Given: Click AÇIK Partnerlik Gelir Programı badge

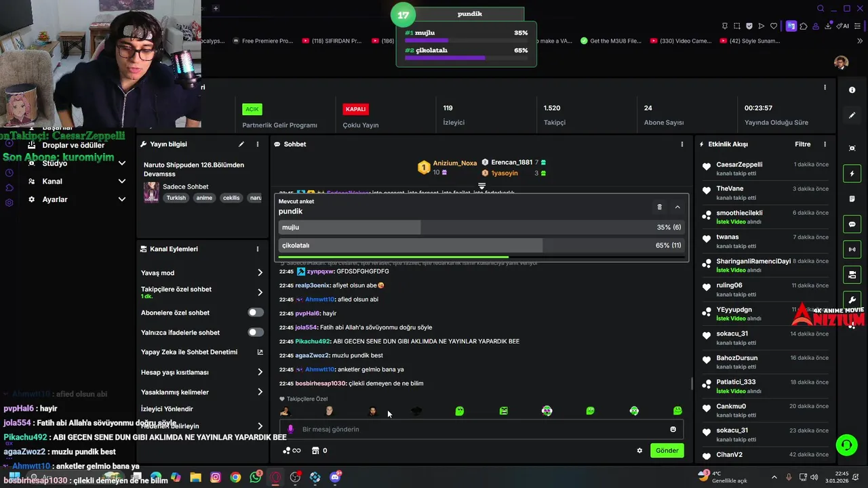Looking at the screenshot, I should 252,109.
